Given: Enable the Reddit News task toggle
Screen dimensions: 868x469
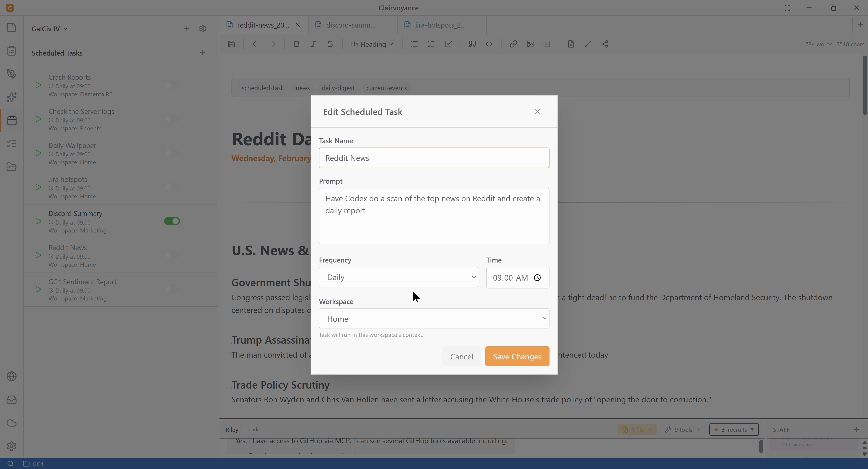Looking at the screenshot, I should coord(172,255).
